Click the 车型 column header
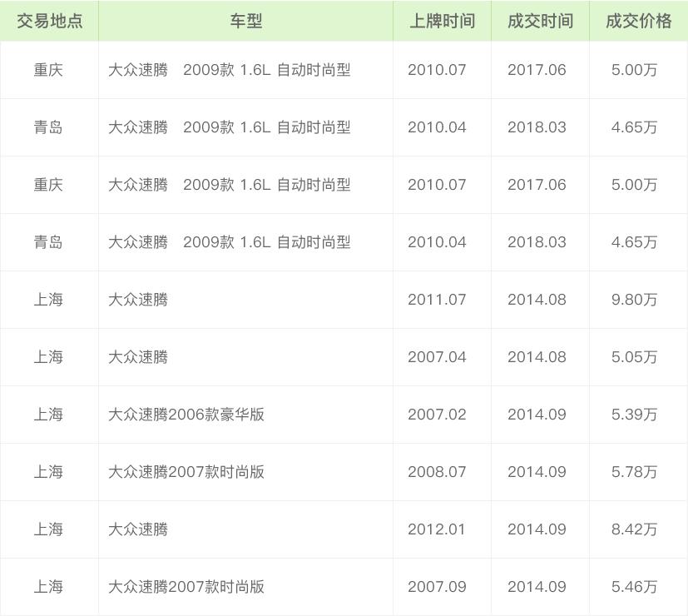Viewport: 688px width, 616px height. point(245,21)
